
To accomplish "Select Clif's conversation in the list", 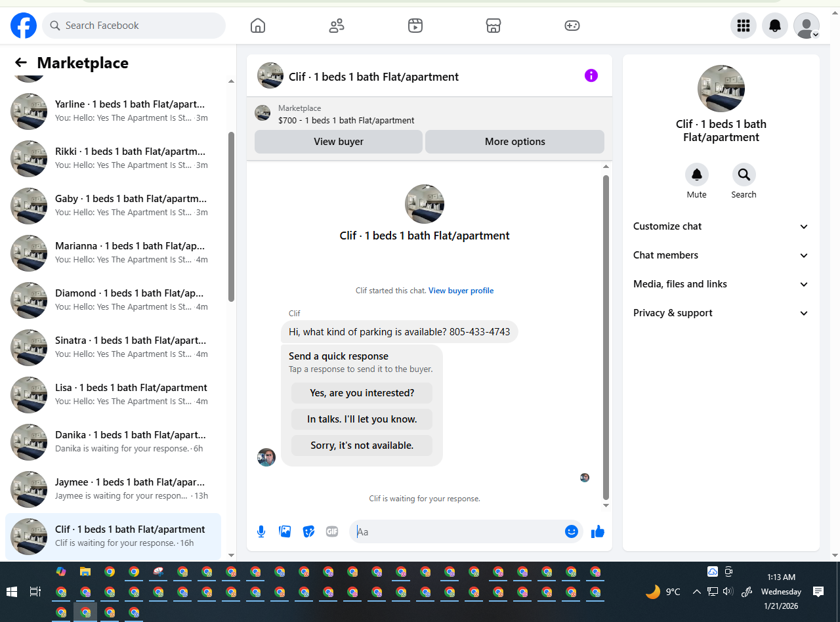I will coord(114,536).
